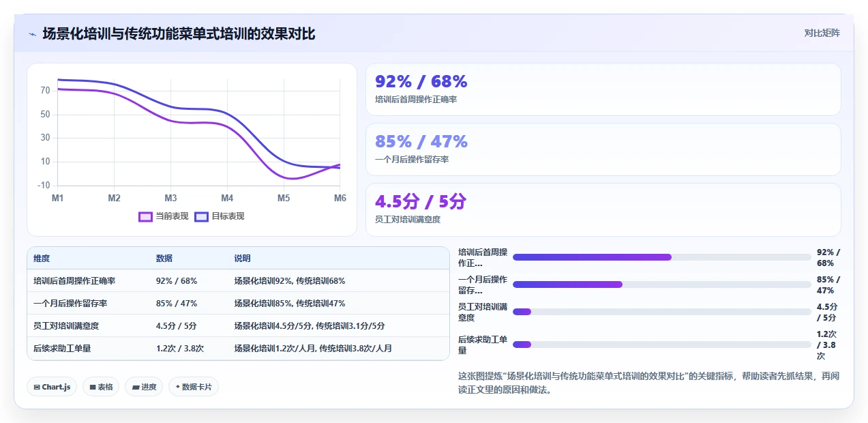Click the summary paragraph starting 这张图提炼

click(648, 383)
